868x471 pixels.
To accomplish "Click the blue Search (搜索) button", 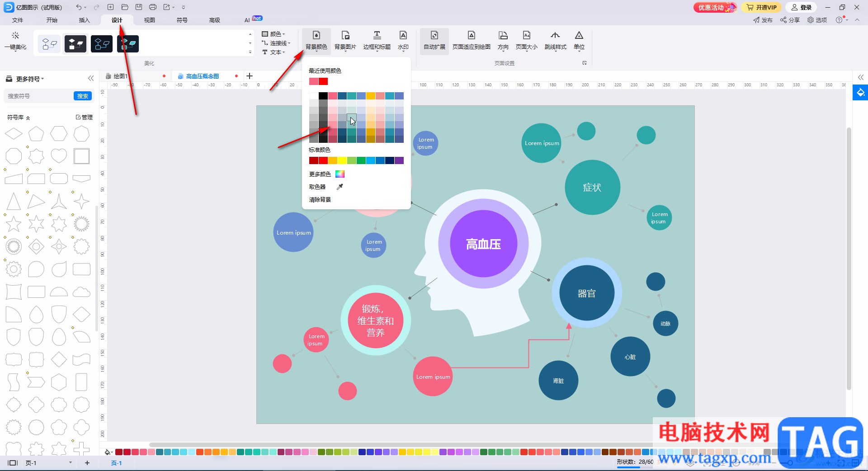I will tap(82, 96).
